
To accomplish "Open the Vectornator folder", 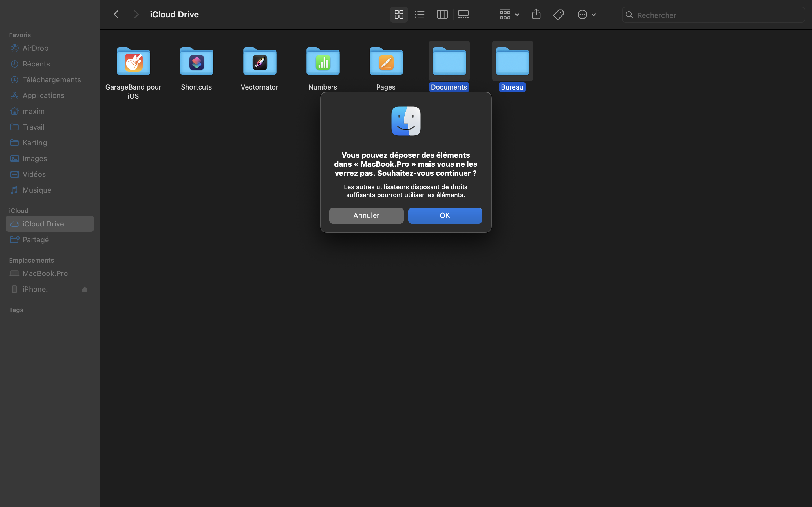I will pos(260,62).
